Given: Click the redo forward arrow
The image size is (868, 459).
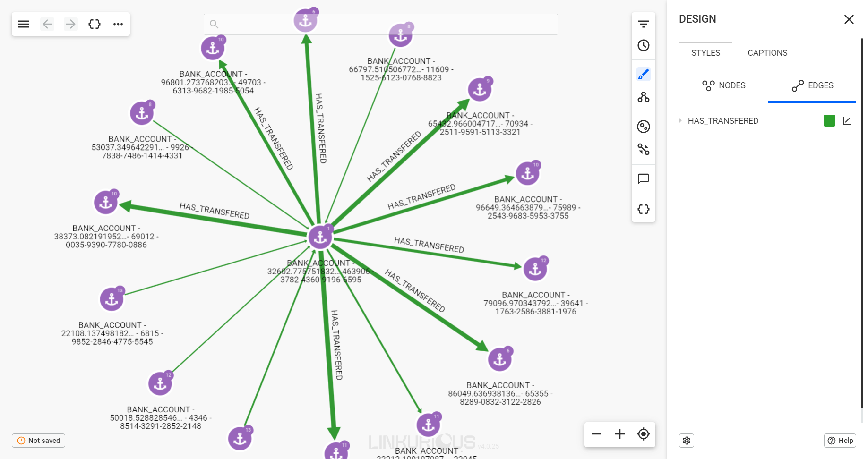Looking at the screenshot, I should point(71,24).
